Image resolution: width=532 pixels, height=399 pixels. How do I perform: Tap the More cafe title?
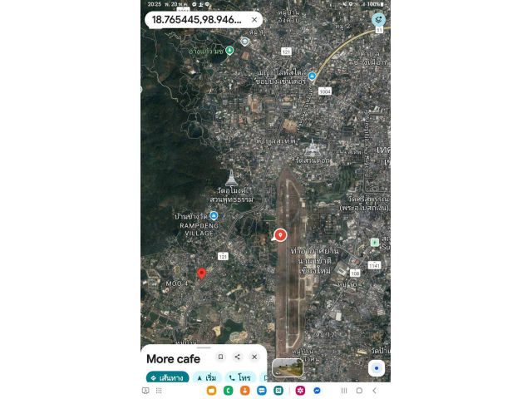coord(174,358)
